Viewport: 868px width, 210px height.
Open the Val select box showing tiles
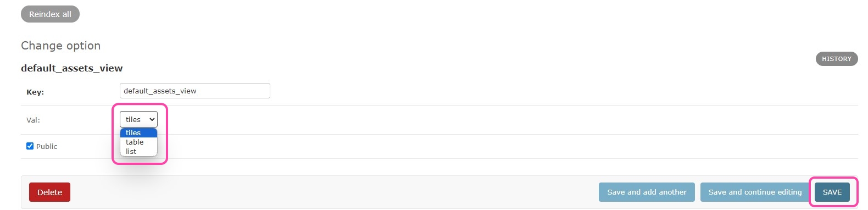tap(138, 119)
